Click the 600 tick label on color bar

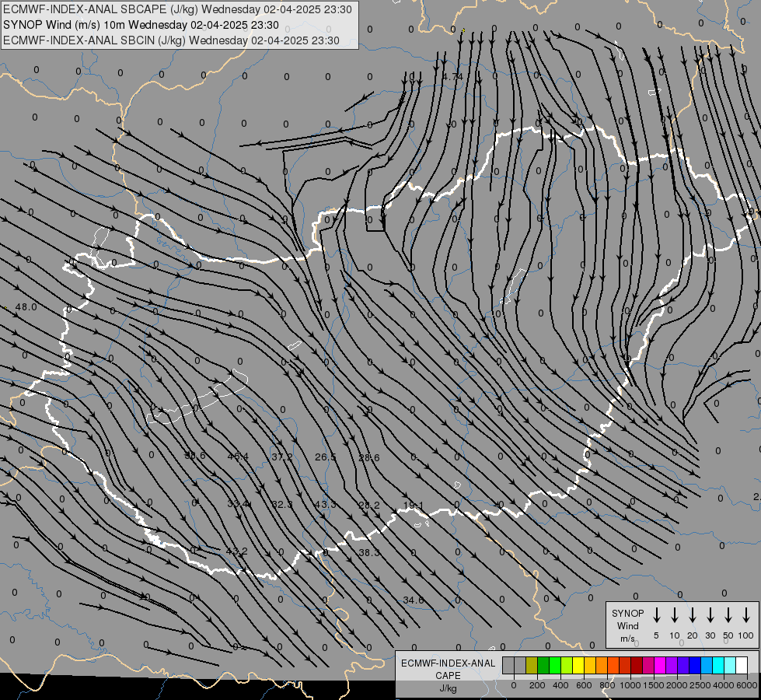pyautogui.click(x=584, y=685)
